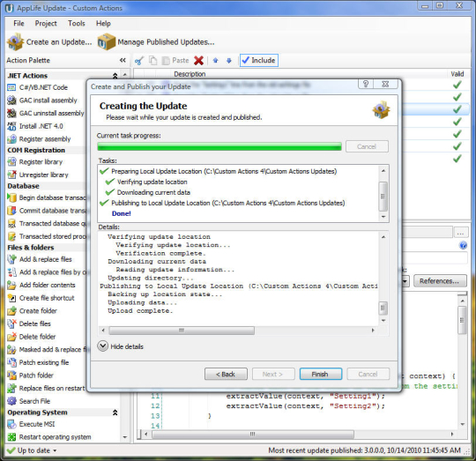
Task: Select Delete folder action
Action: pos(32,337)
